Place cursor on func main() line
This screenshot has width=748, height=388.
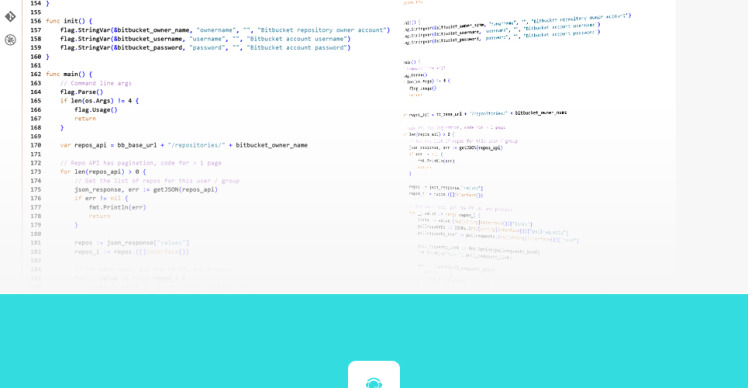click(69, 74)
